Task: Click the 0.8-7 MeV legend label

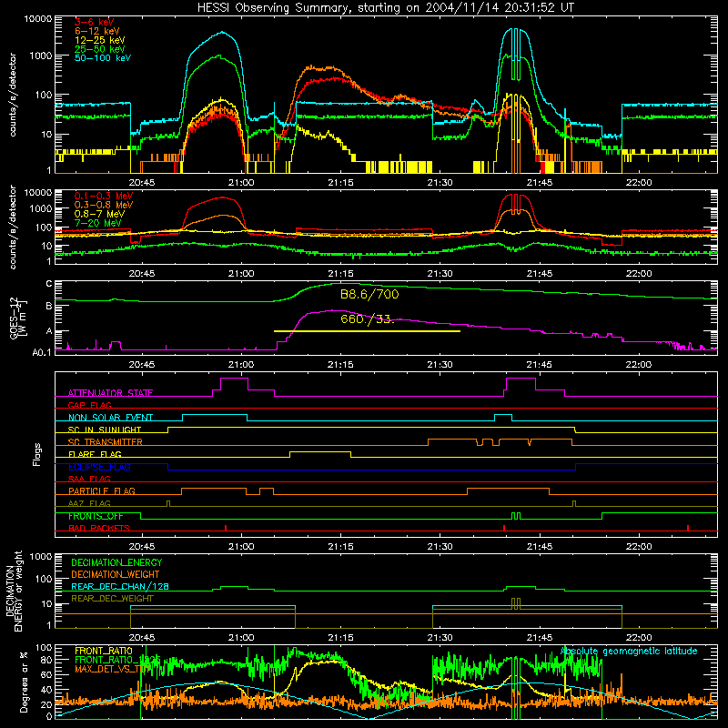Action: (99, 214)
